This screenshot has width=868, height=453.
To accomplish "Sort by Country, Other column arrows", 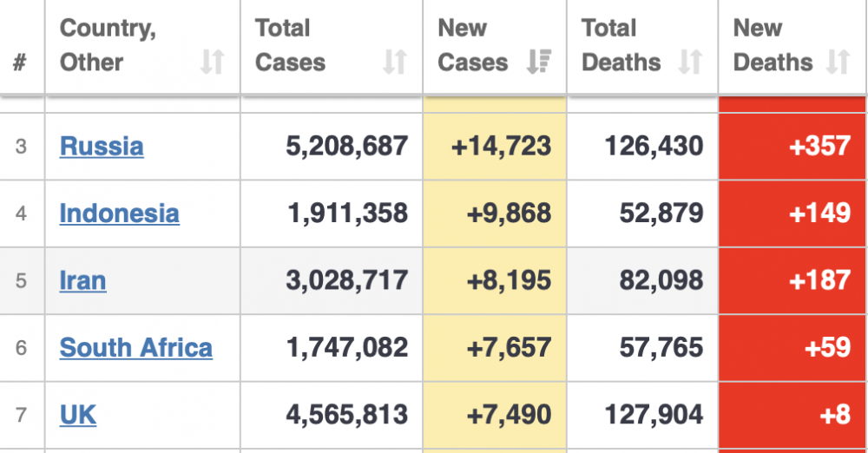I will click(212, 62).
